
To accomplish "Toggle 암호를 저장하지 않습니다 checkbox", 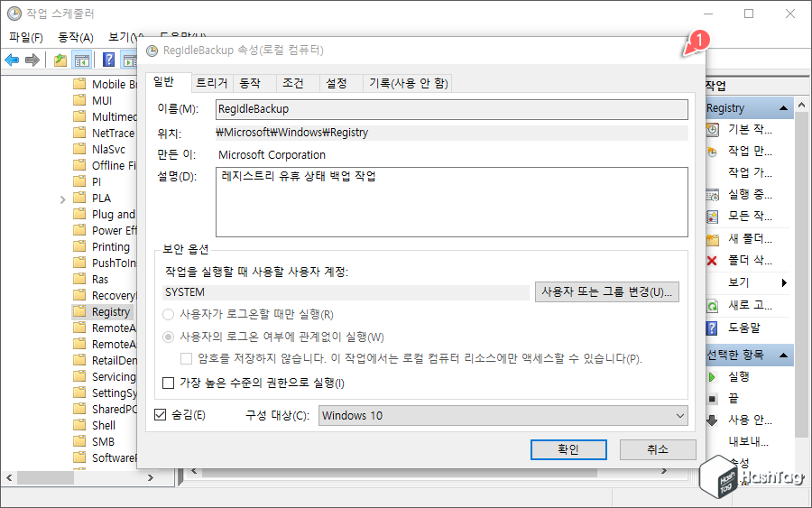I will pyautogui.click(x=187, y=358).
